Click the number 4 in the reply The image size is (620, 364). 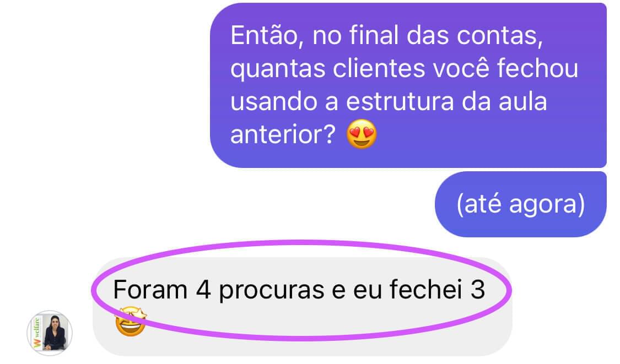pyautogui.click(x=203, y=289)
